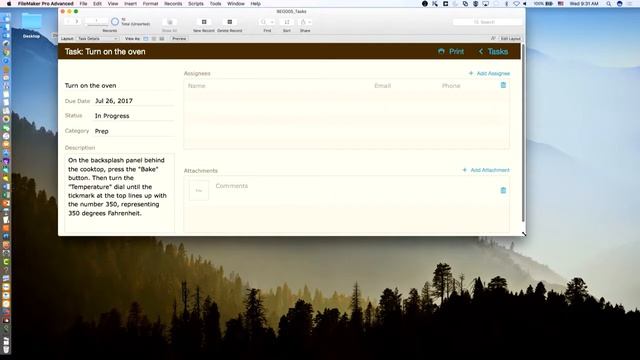Open the Scripts menu
Image resolution: width=640 pixels, height=360 pixels.
[x=196, y=4]
